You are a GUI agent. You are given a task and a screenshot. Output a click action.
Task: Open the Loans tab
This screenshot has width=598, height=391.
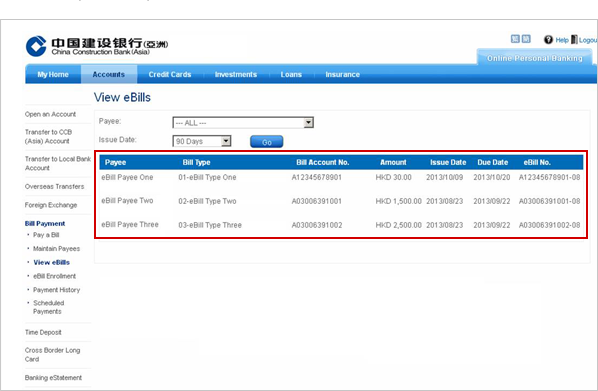[x=291, y=74]
